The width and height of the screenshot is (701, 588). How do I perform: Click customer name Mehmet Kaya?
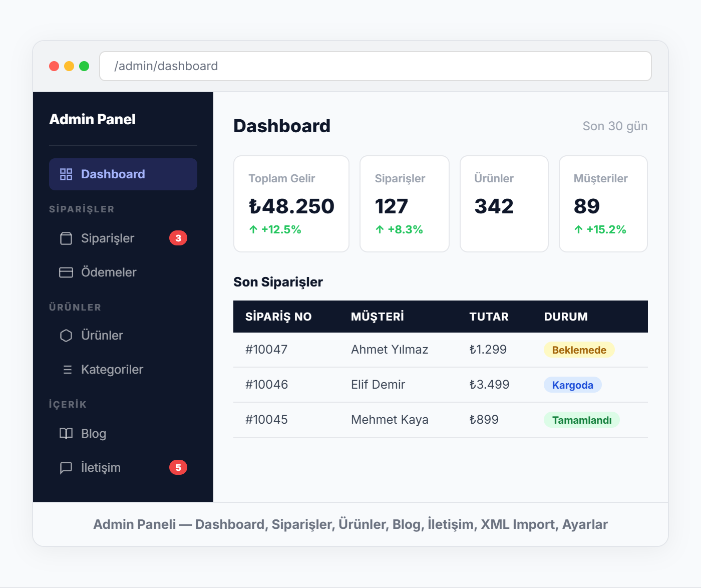pos(390,420)
